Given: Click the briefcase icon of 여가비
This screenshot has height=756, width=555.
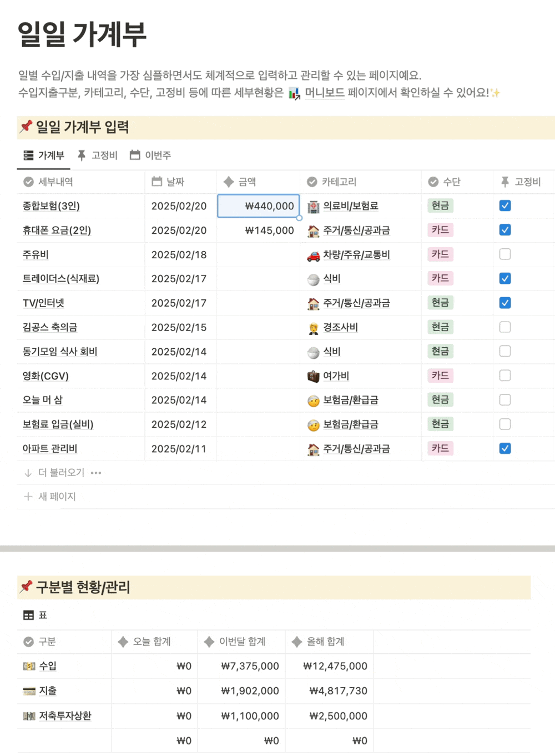Looking at the screenshot, I should [x=314, y=377].
